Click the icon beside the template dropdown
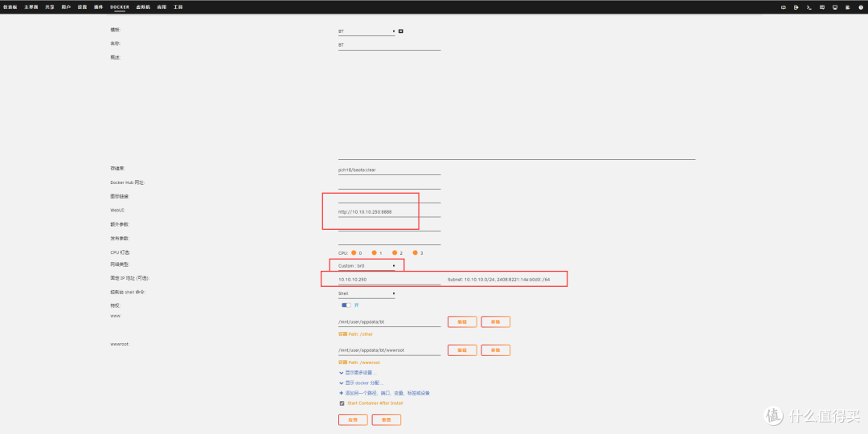Screen dimensions: 868x434 coord(401,31)
